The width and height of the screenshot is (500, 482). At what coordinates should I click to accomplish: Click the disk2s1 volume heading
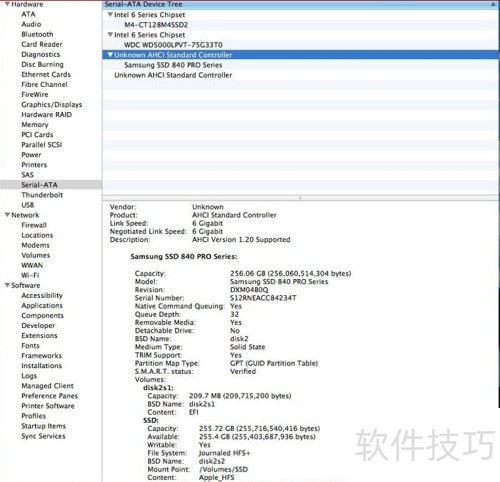158,387
